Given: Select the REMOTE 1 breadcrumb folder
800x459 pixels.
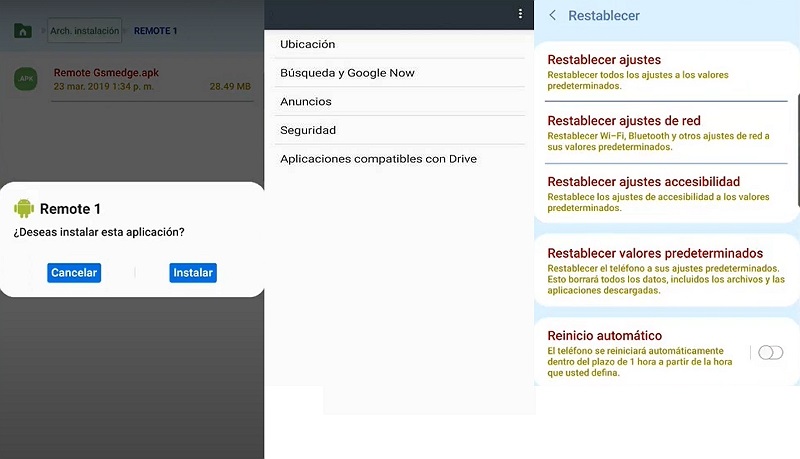Looking at the screenshot, I should [x=155, y=31].
